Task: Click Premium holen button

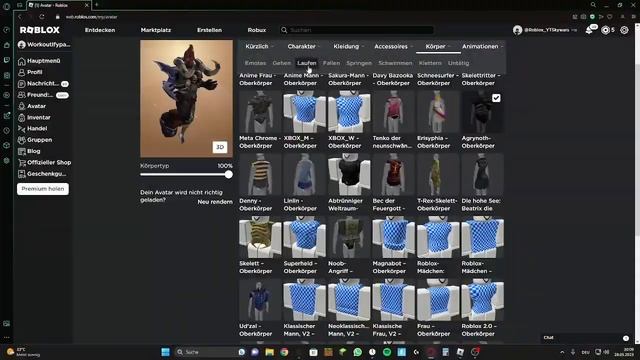Action: pyautogui.click(x=43, y=189)
